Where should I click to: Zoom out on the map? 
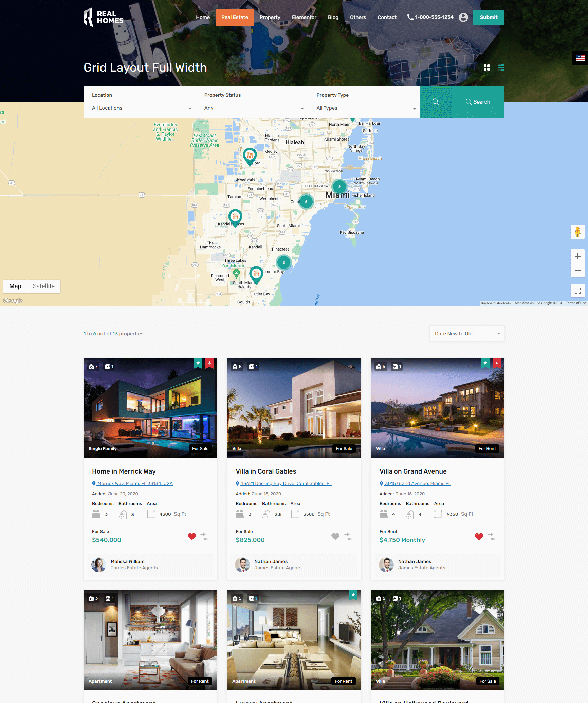[577, 270]
